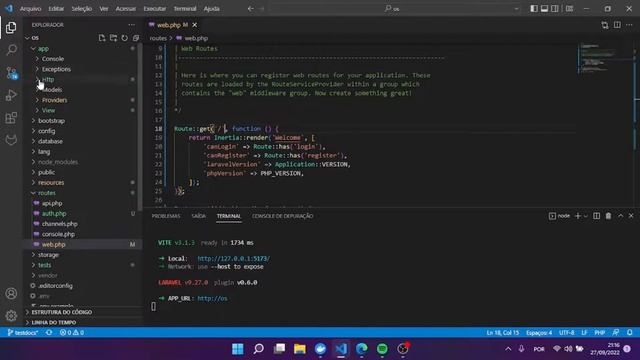Toggle the bottom panel layout
Image resolution: width=640 pixels, height=360 pixels.
(544, 9)
